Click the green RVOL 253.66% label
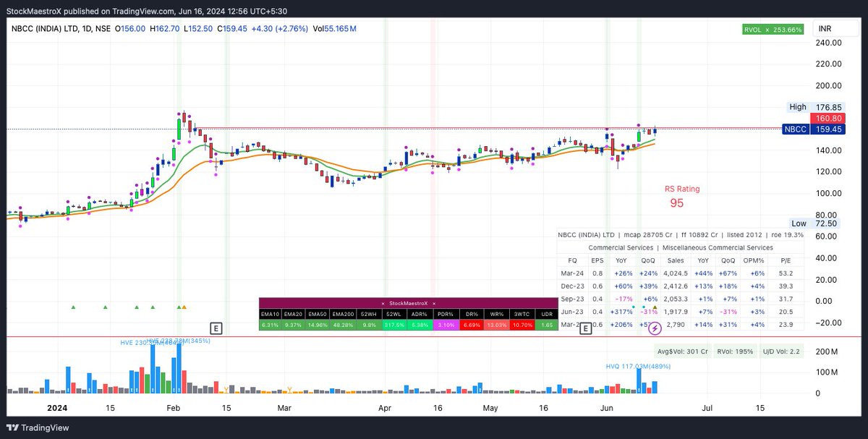868x439 pixels. point(773,30)
